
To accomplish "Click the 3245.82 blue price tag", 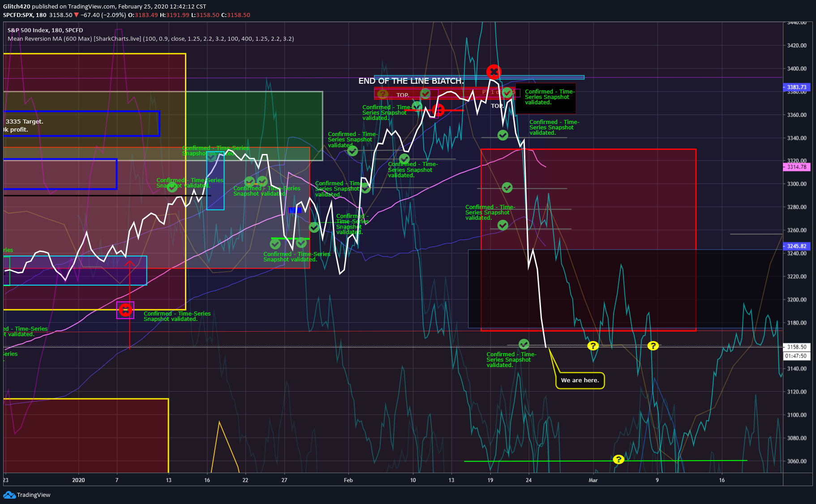I will [x=797, y=246].
